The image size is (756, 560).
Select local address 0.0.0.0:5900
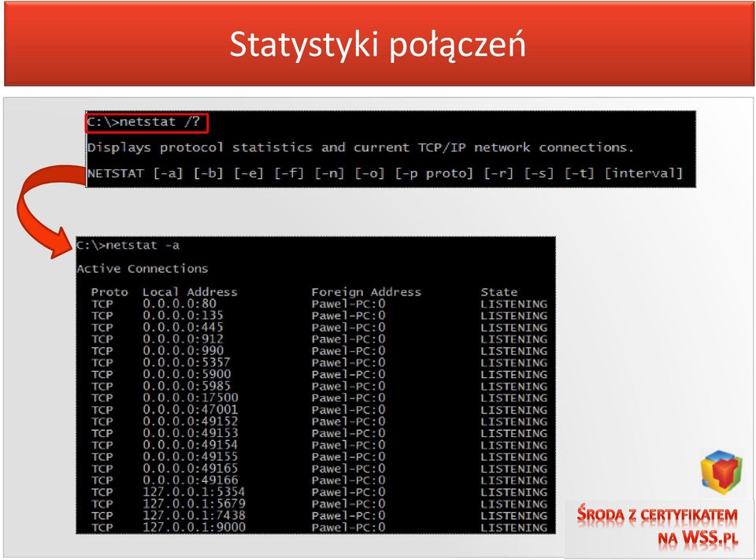coord(187,374)
